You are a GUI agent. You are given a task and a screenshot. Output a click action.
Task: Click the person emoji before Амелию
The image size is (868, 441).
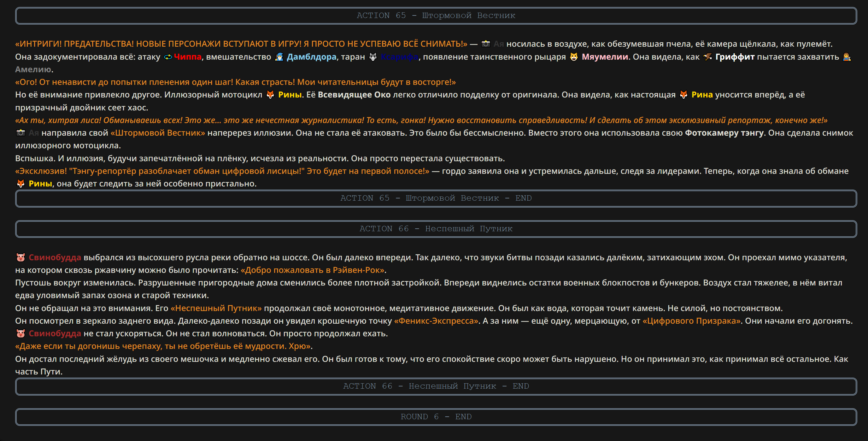pyautogui.click(x=847, y=57)
